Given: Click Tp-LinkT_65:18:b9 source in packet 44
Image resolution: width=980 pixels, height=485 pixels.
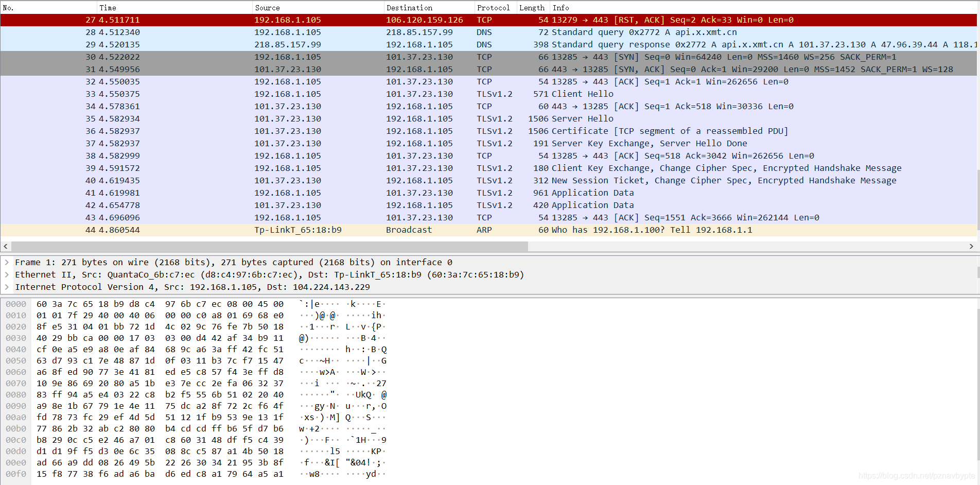Looking at the screenshot, I should point(298,230).
